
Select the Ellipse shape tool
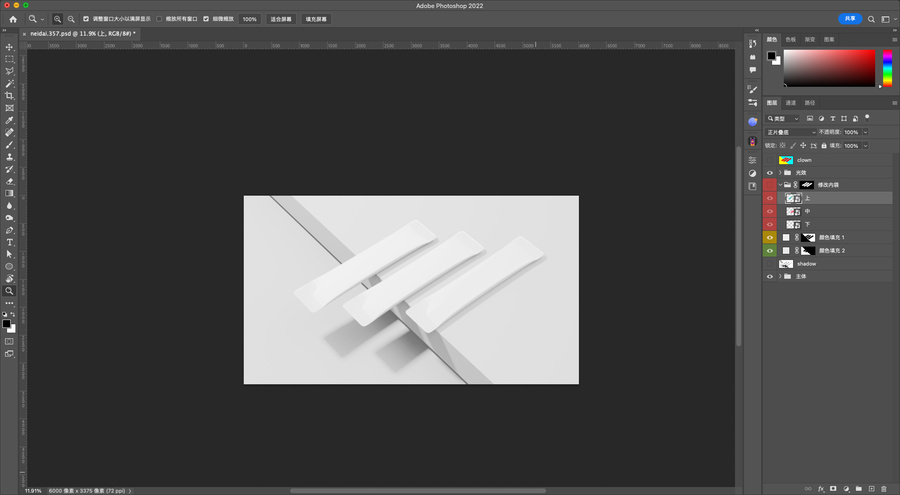point(9,266)
